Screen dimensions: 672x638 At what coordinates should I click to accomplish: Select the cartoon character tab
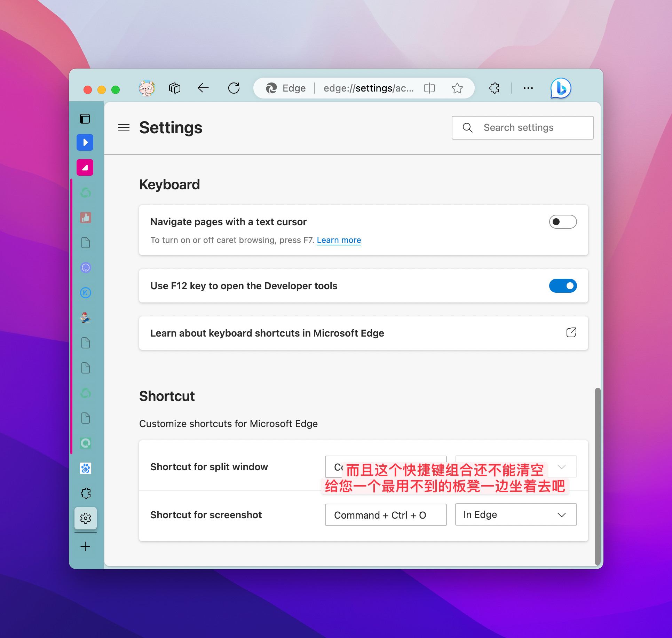click(86, 318)
